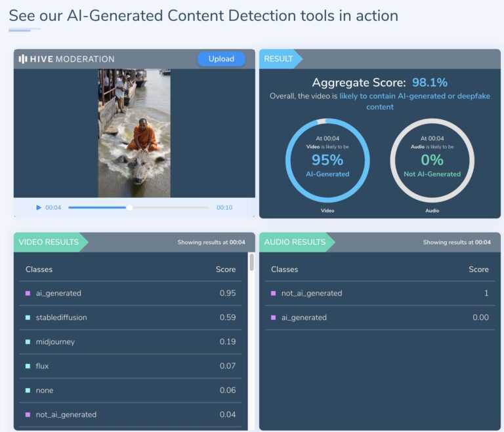Click the Hive Moderation logo icon
The image size is (504, 432).
23,59
